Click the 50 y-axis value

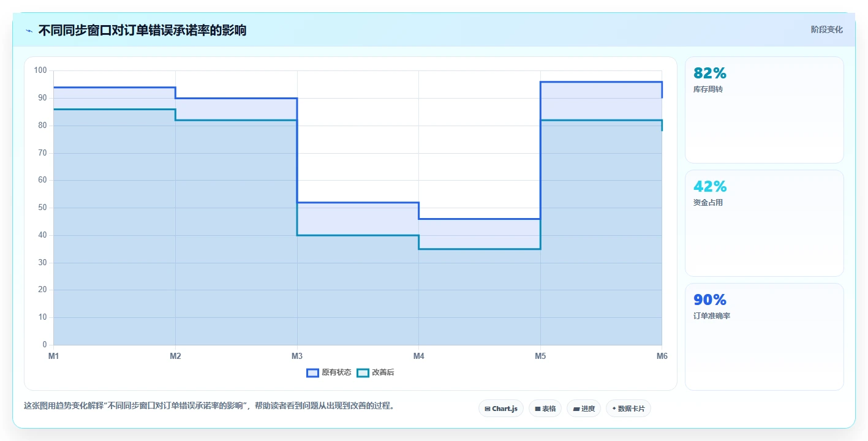click(42, 208)
